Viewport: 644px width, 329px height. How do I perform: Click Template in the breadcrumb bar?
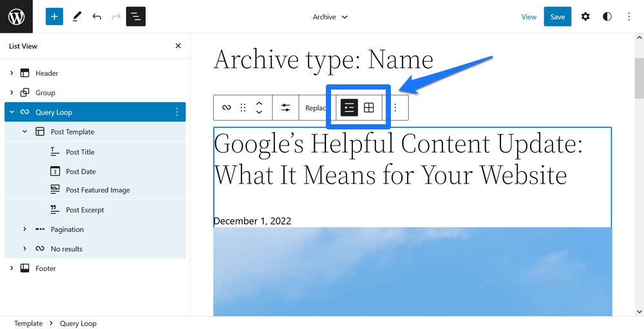28,323
